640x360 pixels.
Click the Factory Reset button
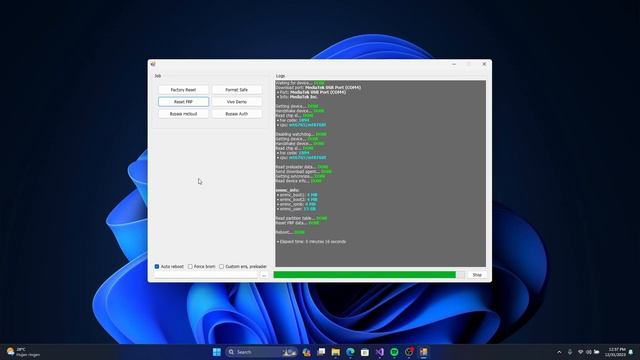point(183,90)
